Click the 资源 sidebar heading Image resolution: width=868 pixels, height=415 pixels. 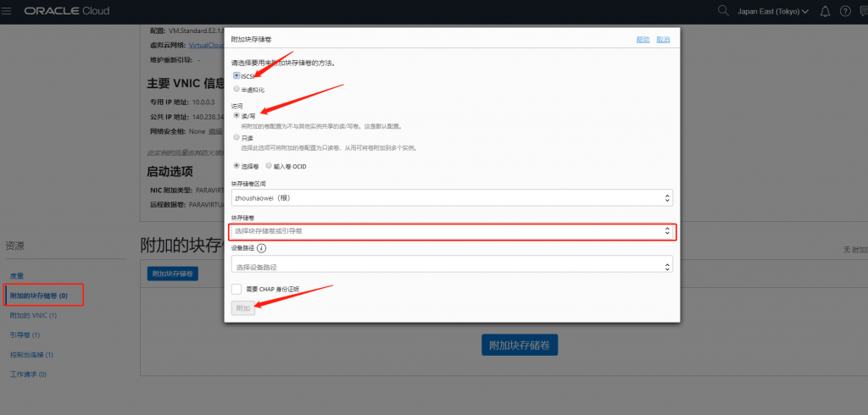click(x=15, y=246)
